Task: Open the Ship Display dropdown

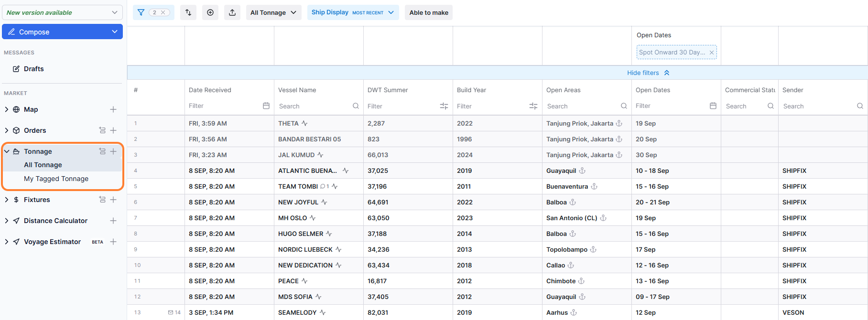Action: (x=353, y=12)
